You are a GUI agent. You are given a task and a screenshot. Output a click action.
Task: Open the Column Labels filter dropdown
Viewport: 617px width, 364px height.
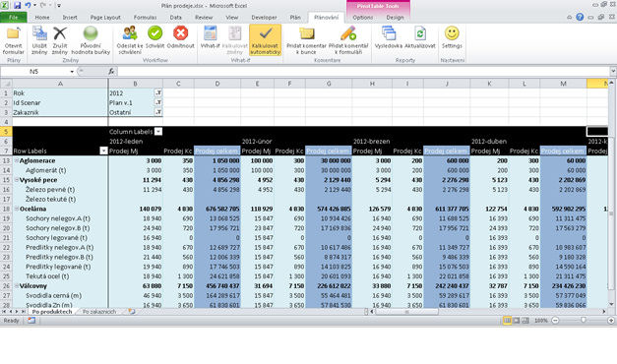tap(158, 132)
